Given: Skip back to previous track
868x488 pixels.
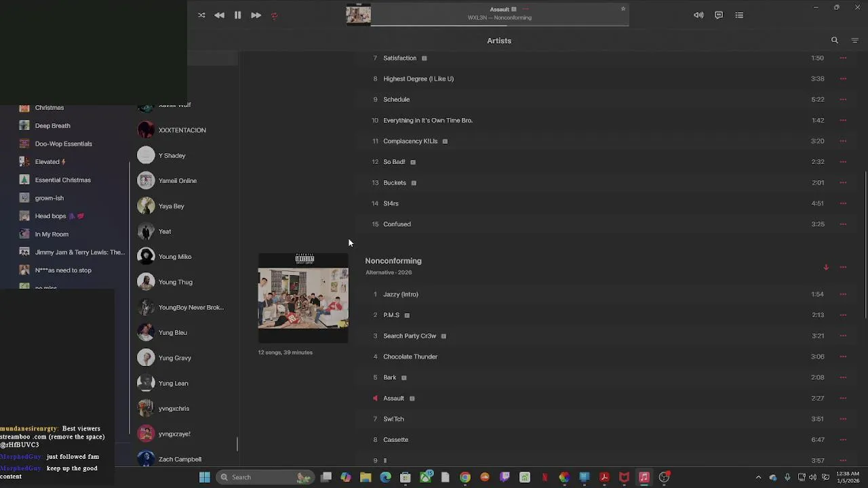Looking at the screenshot, I should [219, 15].
